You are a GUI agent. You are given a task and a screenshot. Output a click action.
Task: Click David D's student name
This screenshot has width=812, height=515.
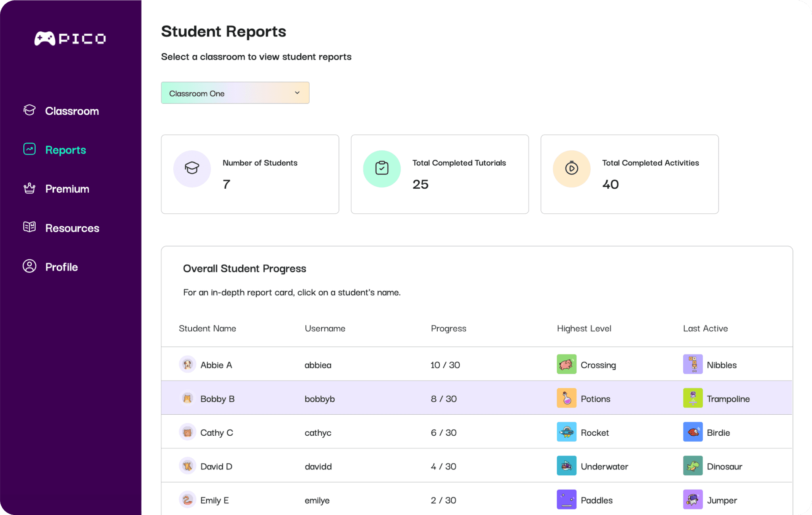pos(216,466)
